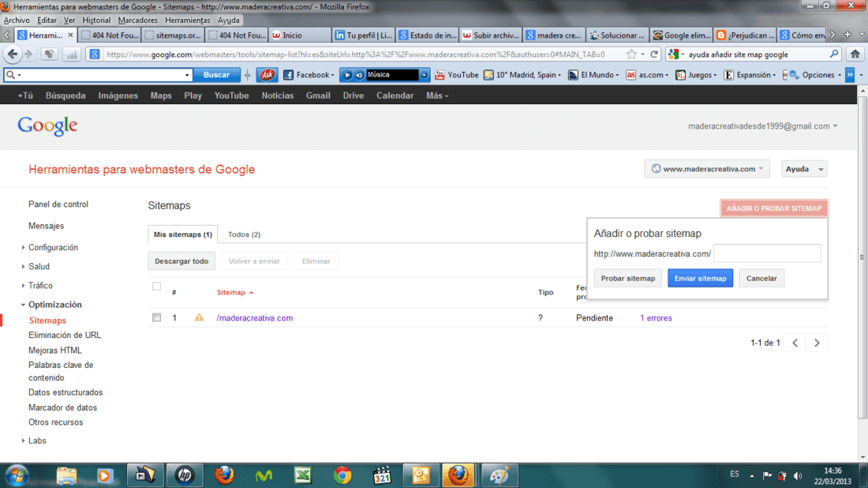
Task: Open the HP application in the taskbar
Action: pos(185,475)
